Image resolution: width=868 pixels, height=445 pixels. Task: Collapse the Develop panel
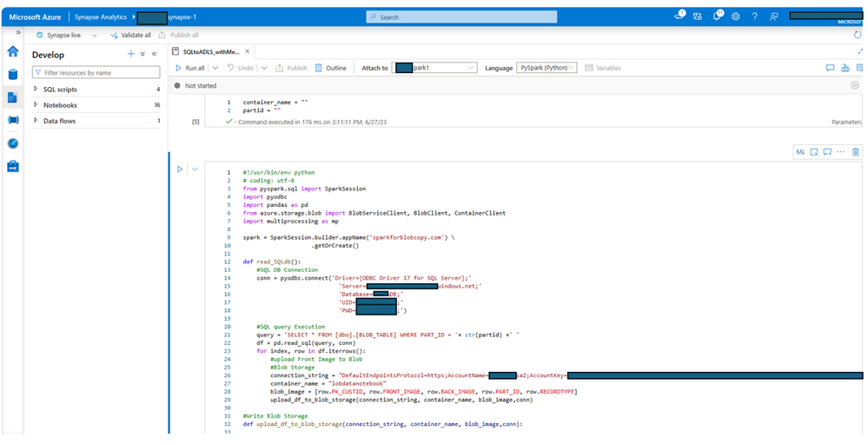click(154, 54)
